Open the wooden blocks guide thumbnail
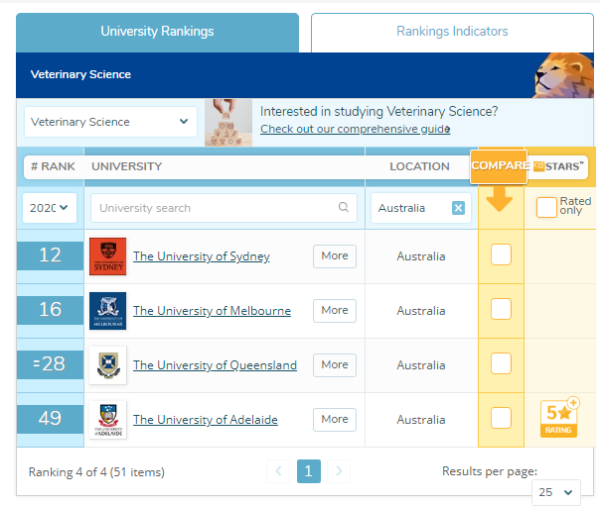 (x=228, y=122)
